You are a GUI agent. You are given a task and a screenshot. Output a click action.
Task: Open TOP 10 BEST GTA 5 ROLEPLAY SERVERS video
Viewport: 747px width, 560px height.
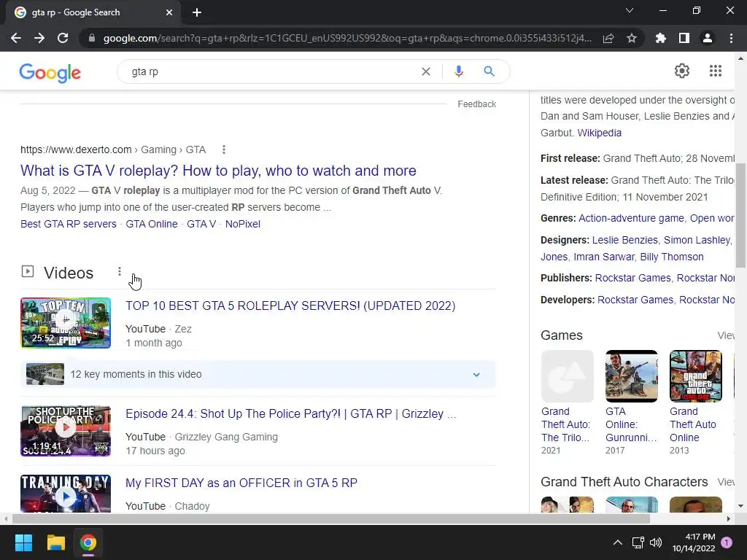click(x=290, y=306)
